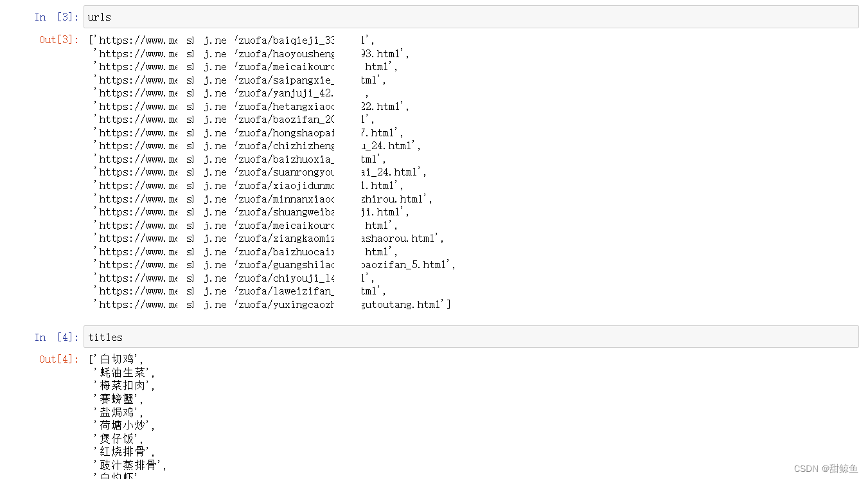Click the title 蚝油生菜
Image resolution: width=868 pixels, height=479 pixels.
tap(124, 372)
